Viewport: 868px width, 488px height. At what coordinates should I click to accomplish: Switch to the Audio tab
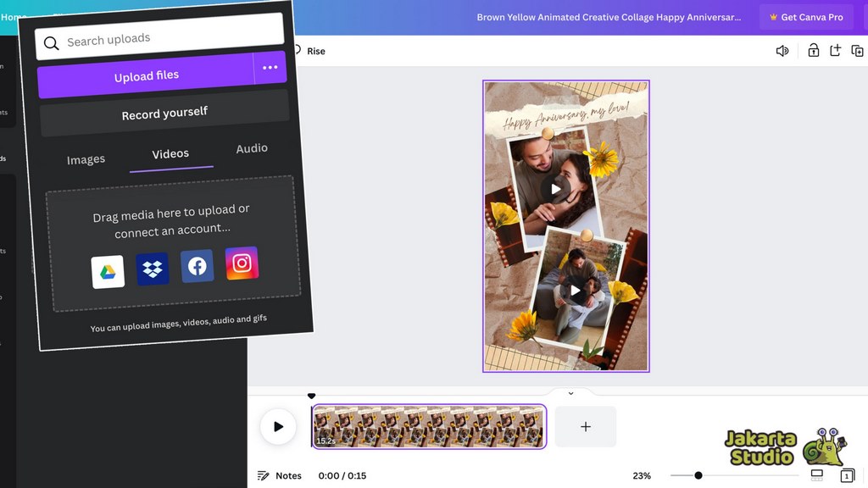(252, 148)
